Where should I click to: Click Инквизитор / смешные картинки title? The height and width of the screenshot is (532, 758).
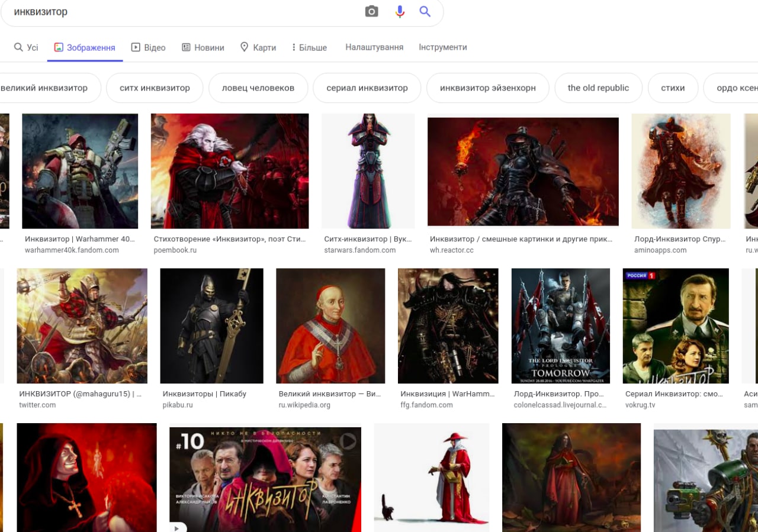tap(521, 239)
